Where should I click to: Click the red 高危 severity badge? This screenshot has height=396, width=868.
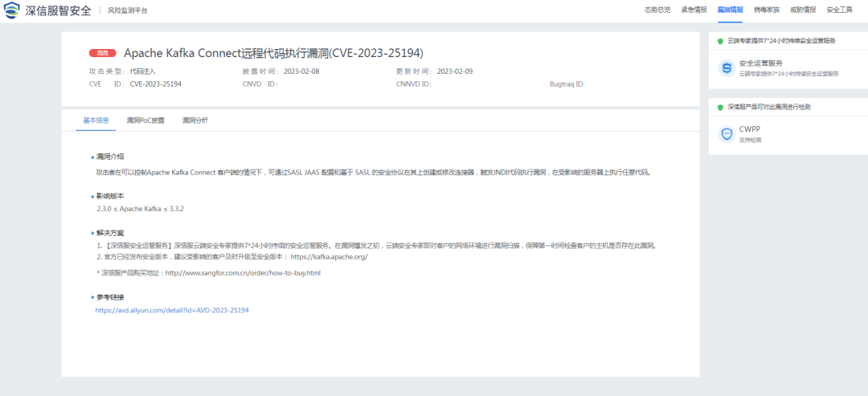[x=102, y=53]
